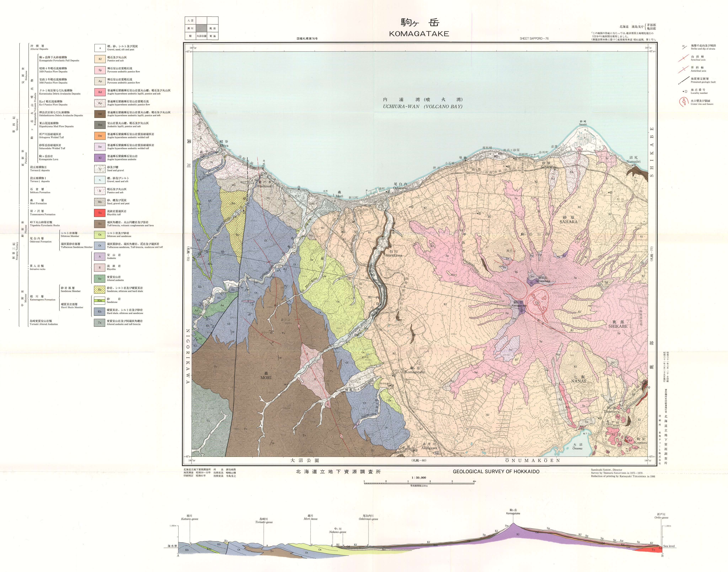This screenshot has width=728, height=572.
Task: Click the Kp pumice flow pattern box
Action: coord(100,103)
